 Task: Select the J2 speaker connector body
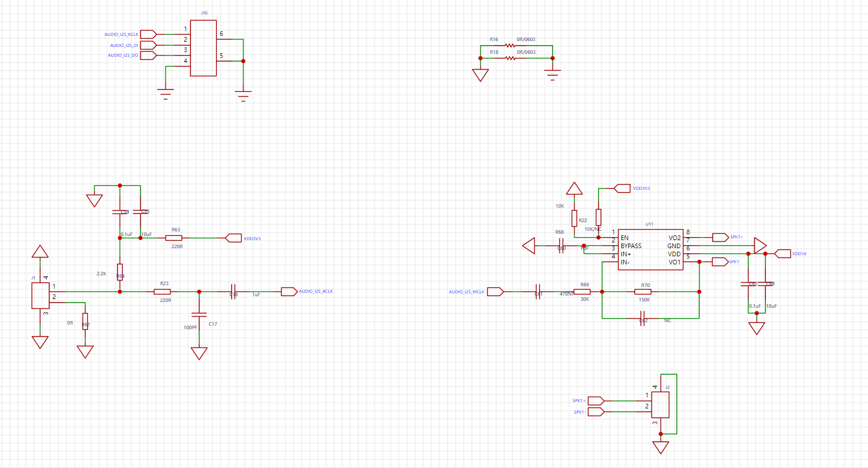coord(661,405)
